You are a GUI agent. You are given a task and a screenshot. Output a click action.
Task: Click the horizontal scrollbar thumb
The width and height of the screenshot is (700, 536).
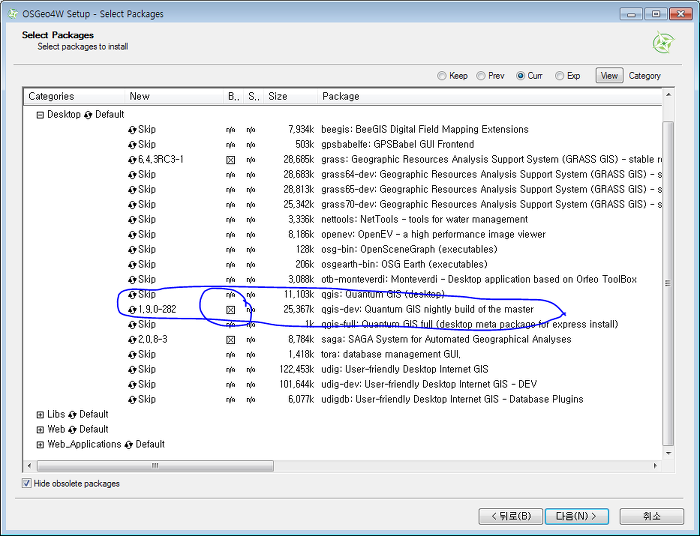(155, 466)
